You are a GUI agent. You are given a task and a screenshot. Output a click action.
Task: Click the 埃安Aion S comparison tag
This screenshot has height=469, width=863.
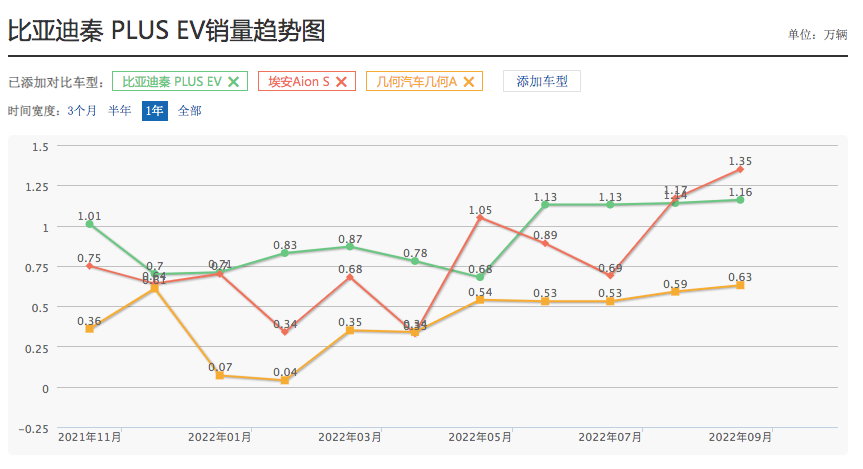(x=307, y=81)
